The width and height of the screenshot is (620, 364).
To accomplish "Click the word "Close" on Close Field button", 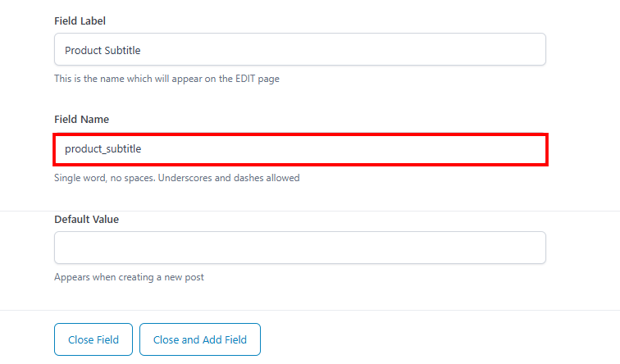I will point(80,339).
